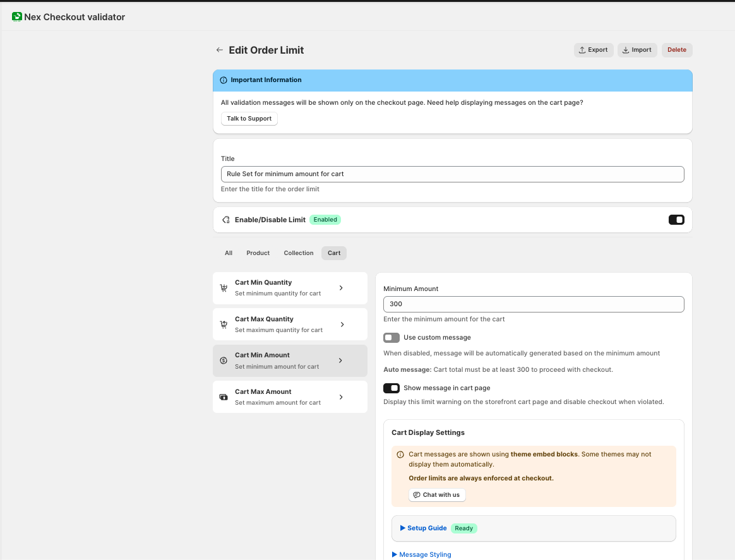Click the back arrow beside Edit Order Limit
The height and width of the screenshot is (560, 735).
click(220, 50)
